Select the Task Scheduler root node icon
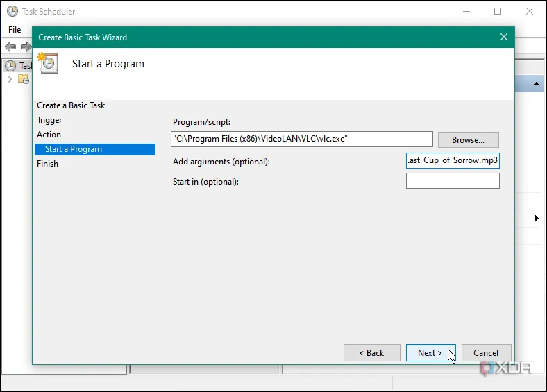The height and width of the screenshot is (392, 547). tap(10, 66)
